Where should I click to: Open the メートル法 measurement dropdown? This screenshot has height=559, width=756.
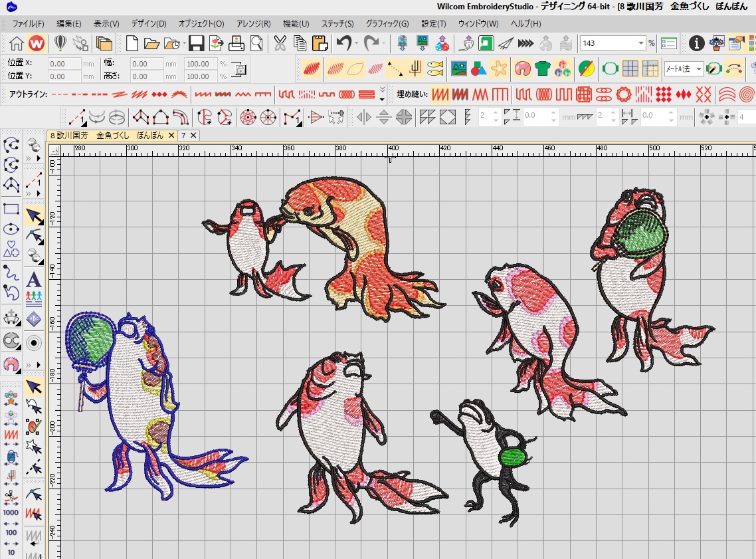(x=698, y=69)
